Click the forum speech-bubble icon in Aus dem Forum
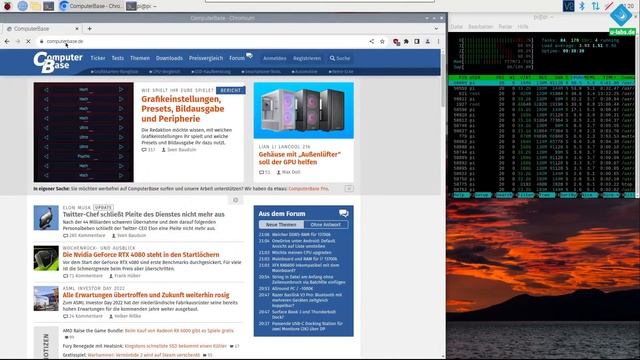 344,213
